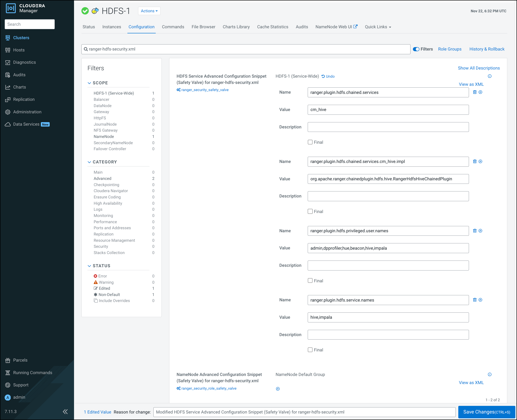
Task: Open the Parcels page icon
Action: [x=8, y=360]
